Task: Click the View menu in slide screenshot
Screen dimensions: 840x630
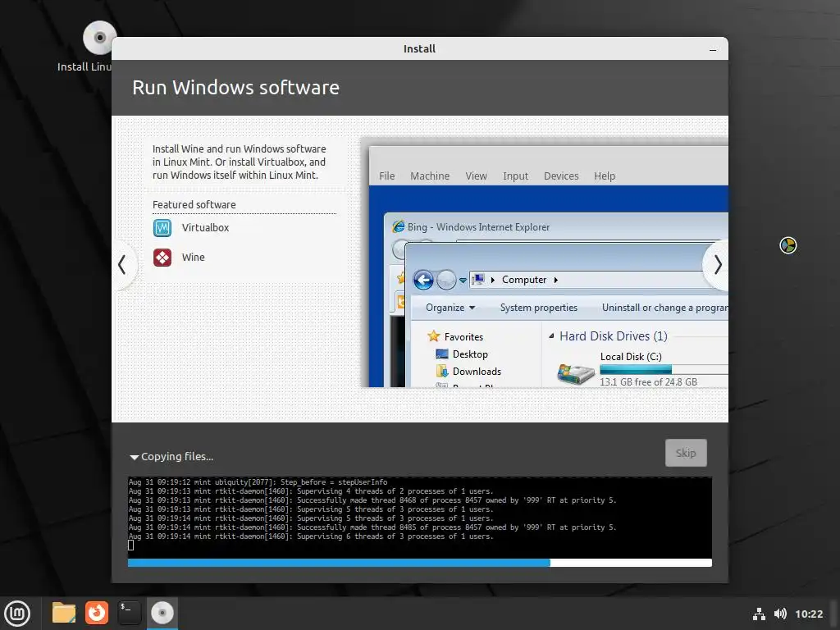Action: click(476, 176)
